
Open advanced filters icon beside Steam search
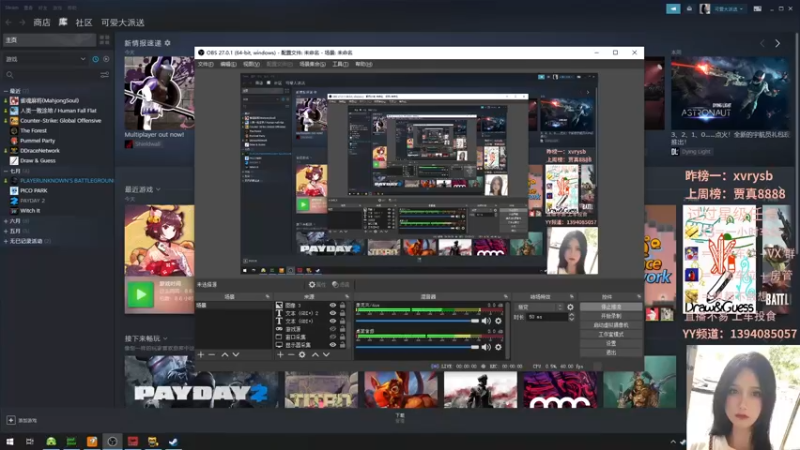tap(105, 75)
